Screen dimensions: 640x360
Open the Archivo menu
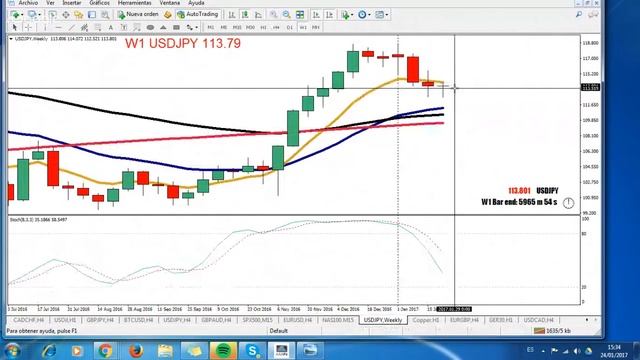coord(28,3)
